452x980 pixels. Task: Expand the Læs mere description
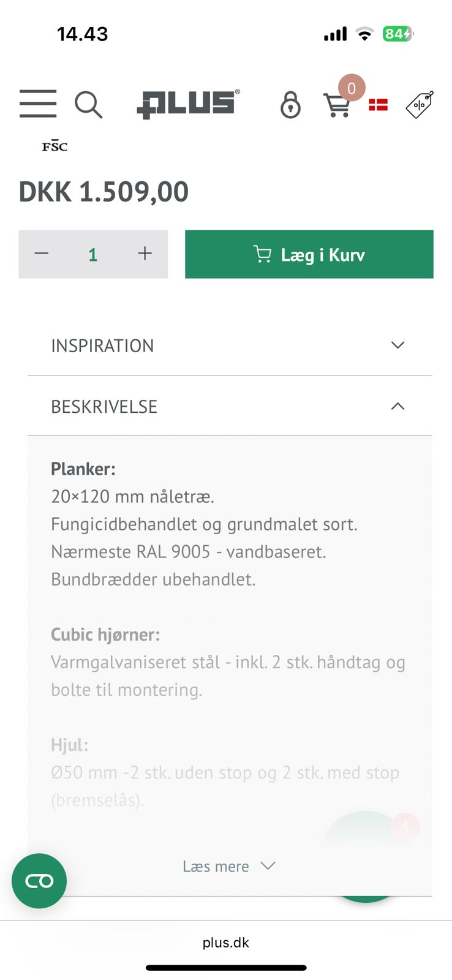pos(230,866)
